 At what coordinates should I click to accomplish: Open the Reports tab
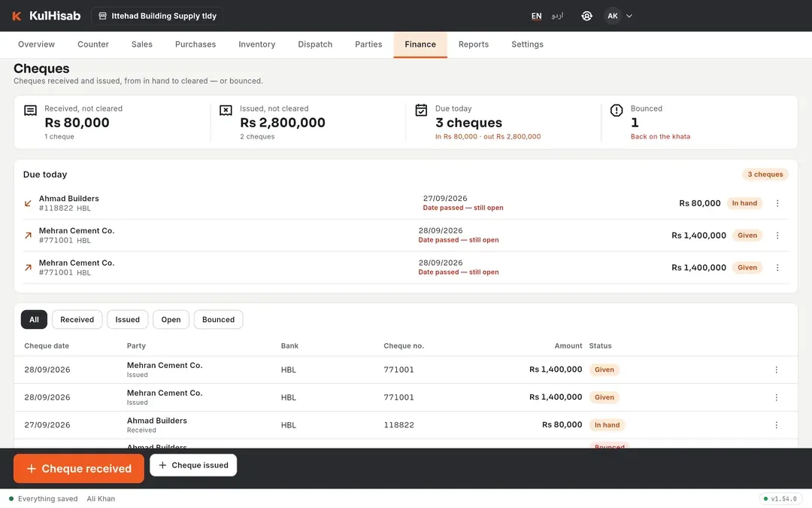click(x=474, y=44)
